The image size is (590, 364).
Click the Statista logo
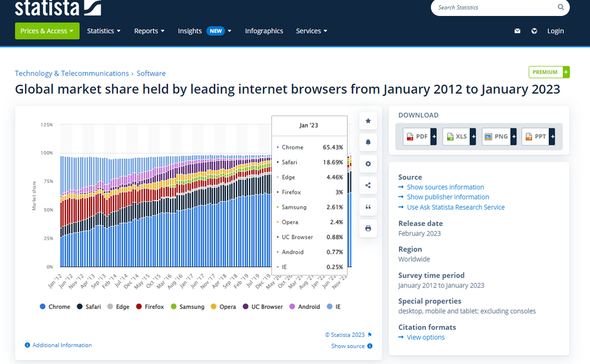point(58,8)
